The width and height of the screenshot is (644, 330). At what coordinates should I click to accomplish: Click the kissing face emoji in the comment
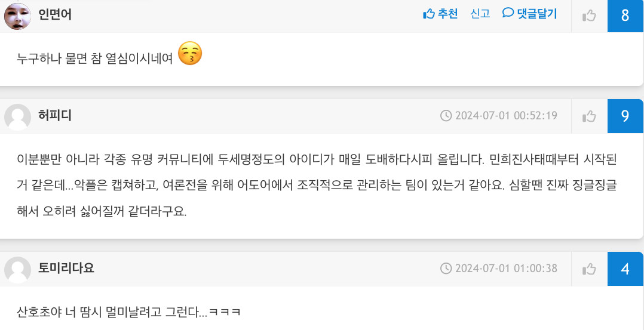click(x=190, y=54)
